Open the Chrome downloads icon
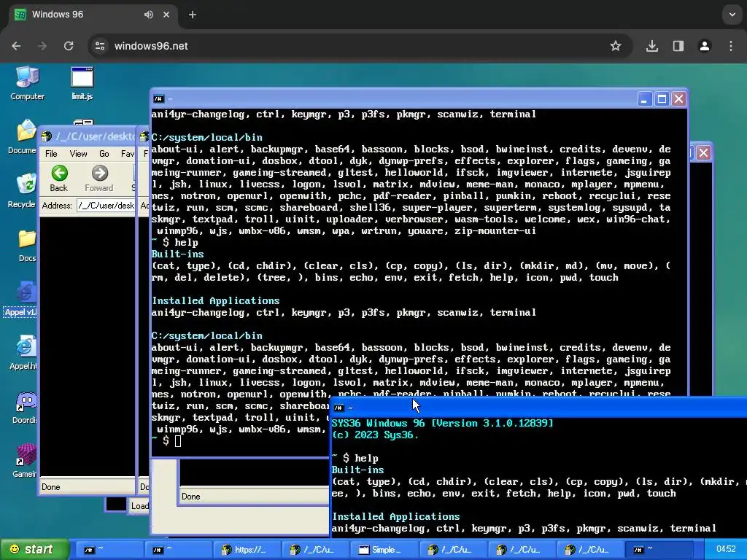747x560 pixels. click(651, 46)
